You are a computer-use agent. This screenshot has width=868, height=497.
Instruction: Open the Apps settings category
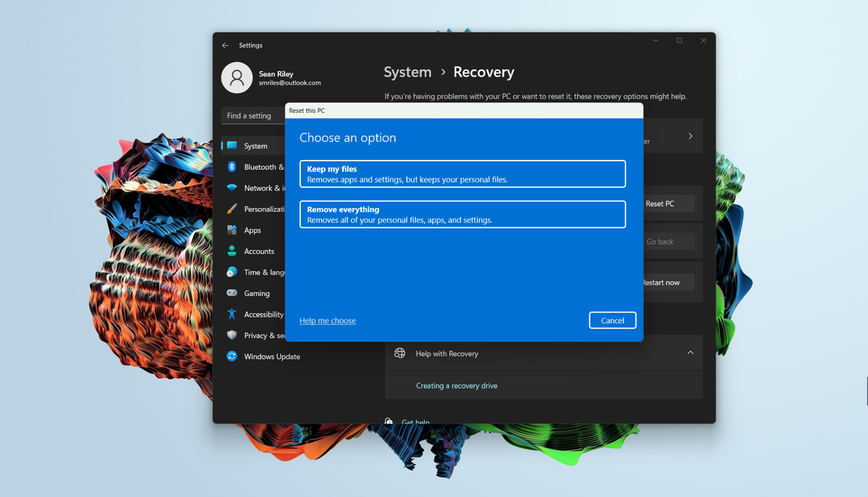[253, 230]
